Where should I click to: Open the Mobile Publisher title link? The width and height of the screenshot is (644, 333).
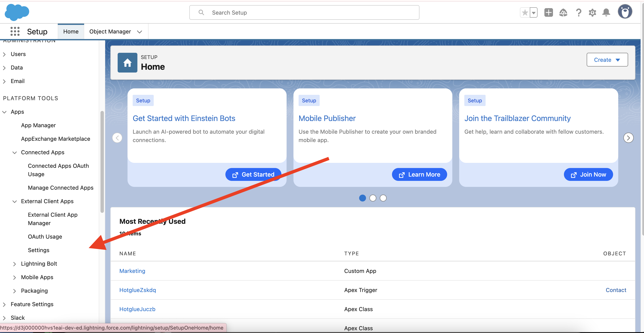pyautogui.click(x=327, y=118)
